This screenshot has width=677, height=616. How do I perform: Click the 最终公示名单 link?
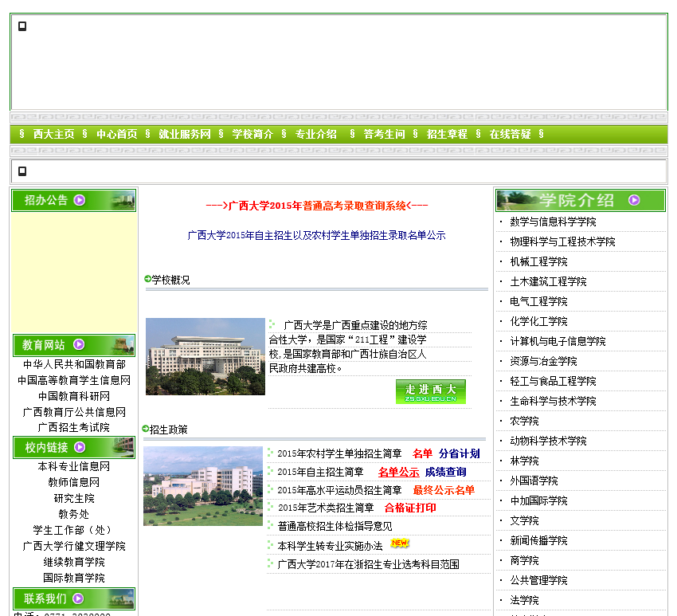point(444,490)
